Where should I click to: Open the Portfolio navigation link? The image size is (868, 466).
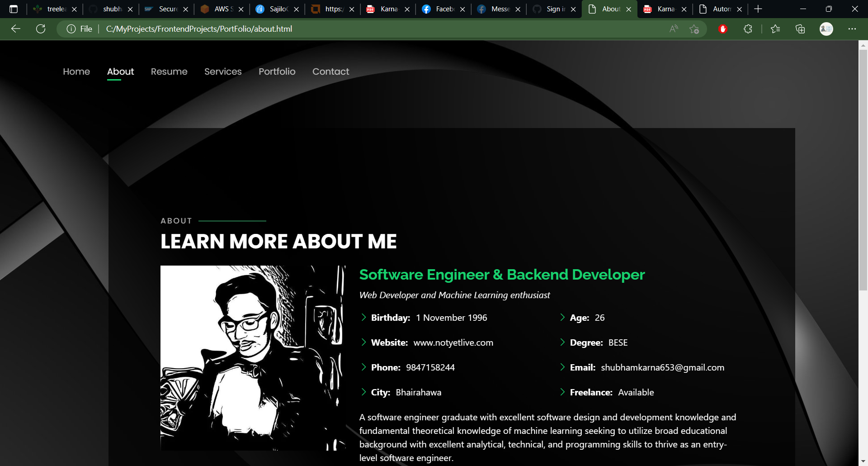[x=277, y=71]
